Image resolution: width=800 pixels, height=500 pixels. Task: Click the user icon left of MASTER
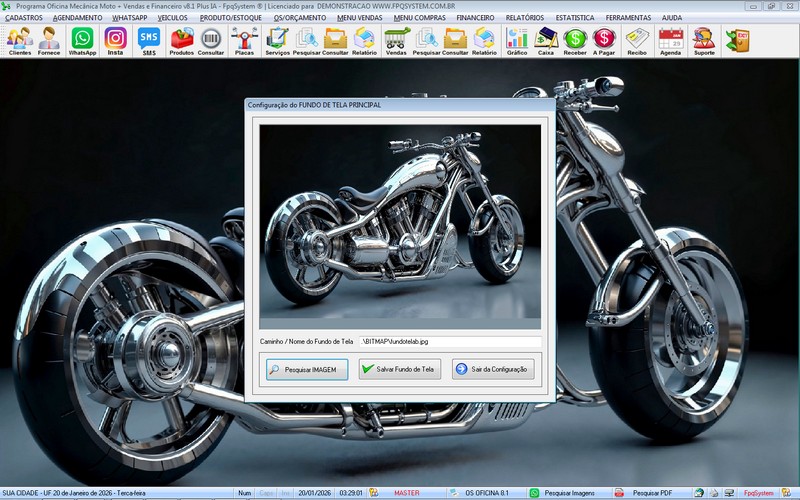(x=373, y=493)
